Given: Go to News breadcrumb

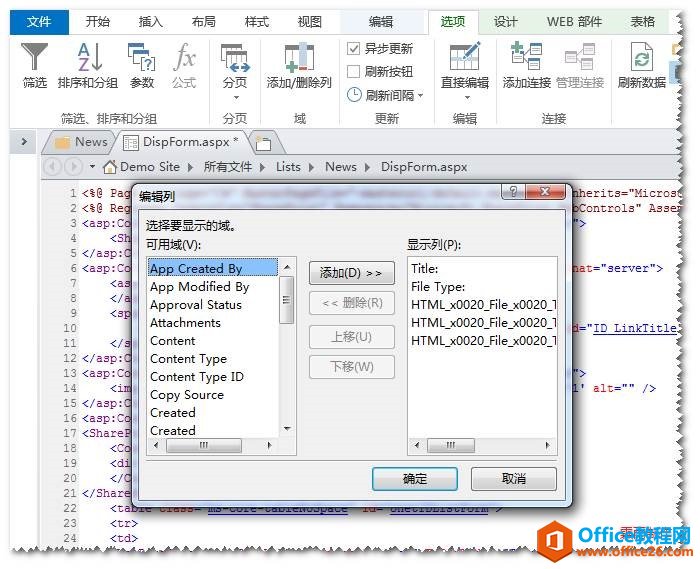Looking at the screenshot, I should pyautogui.click(x=341, y=167).
